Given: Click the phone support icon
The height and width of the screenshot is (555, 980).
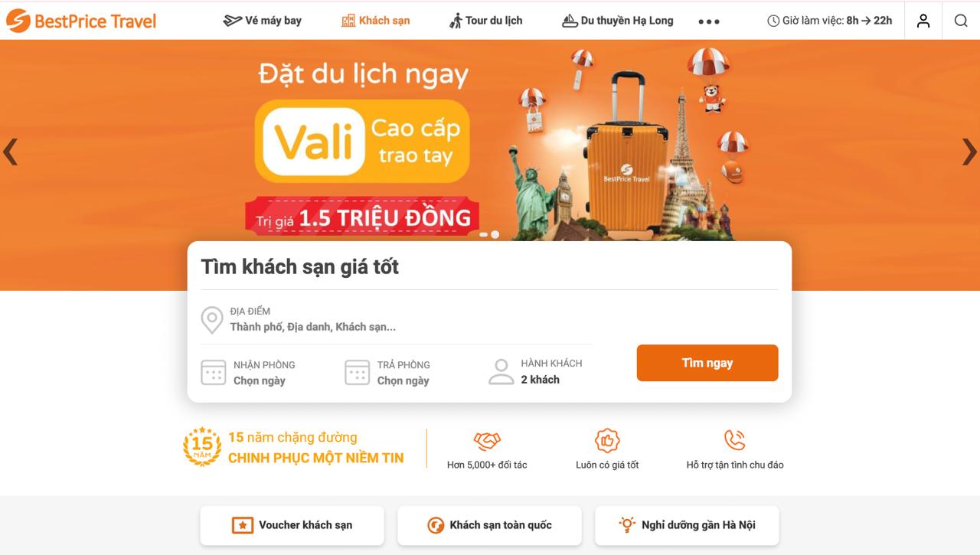Looking at the screenshot, I should click(x=735, y=440).
